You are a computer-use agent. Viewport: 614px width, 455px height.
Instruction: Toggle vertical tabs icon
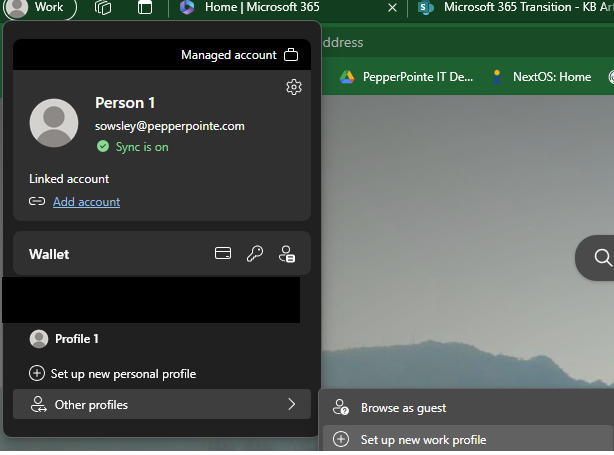coord(145,7)
